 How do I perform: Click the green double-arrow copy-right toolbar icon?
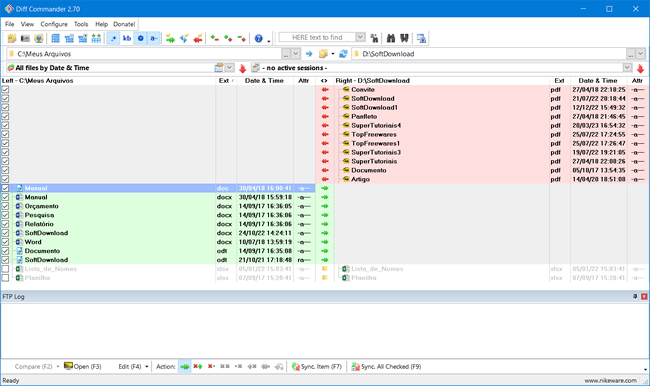pos(170,39)
